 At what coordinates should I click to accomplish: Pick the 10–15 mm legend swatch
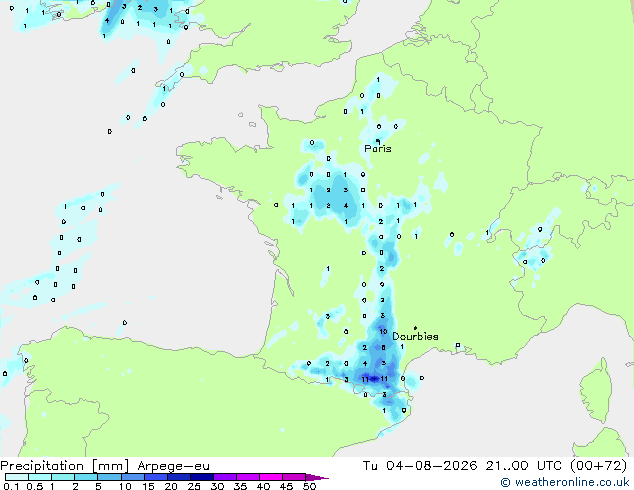coord(132,477)
